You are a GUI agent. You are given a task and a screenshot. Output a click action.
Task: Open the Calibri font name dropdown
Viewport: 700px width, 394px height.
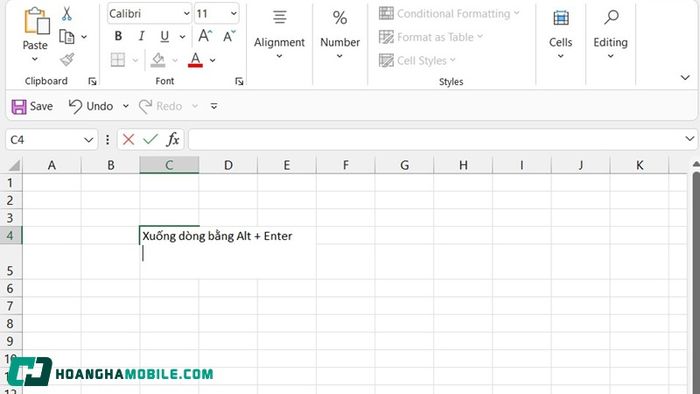187,14
